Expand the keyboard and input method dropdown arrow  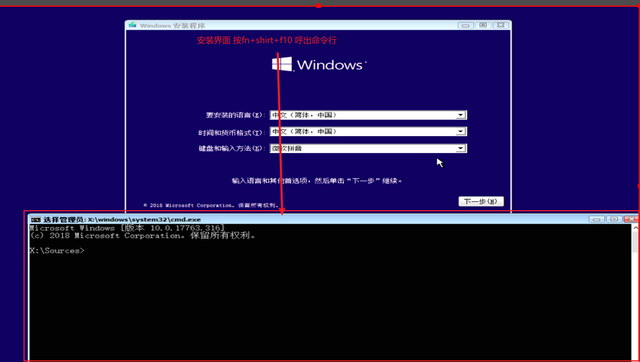(x=460, y=148)
